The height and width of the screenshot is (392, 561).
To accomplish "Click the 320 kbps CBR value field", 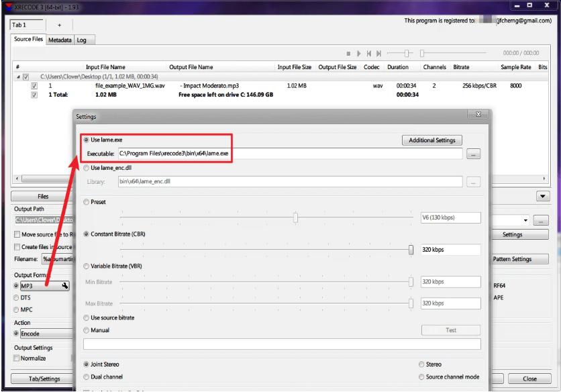I will 450,250.
